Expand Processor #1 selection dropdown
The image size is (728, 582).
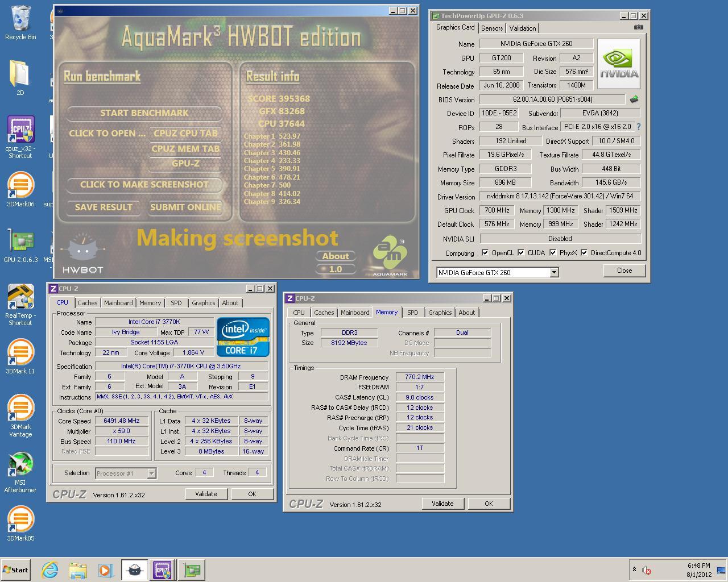[151, 473]
